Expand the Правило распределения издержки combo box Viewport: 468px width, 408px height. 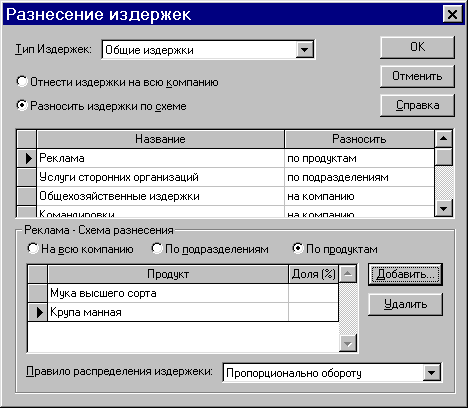point(431,372)
